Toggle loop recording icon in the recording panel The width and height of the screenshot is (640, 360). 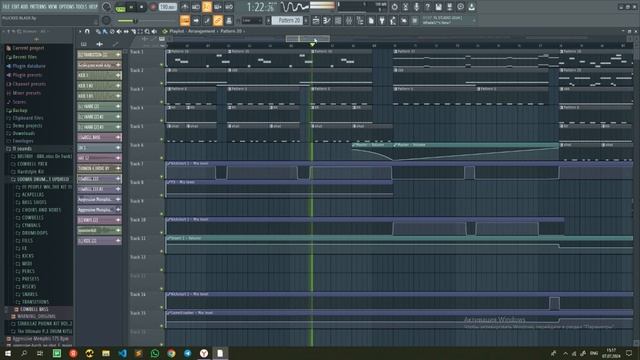229,7
